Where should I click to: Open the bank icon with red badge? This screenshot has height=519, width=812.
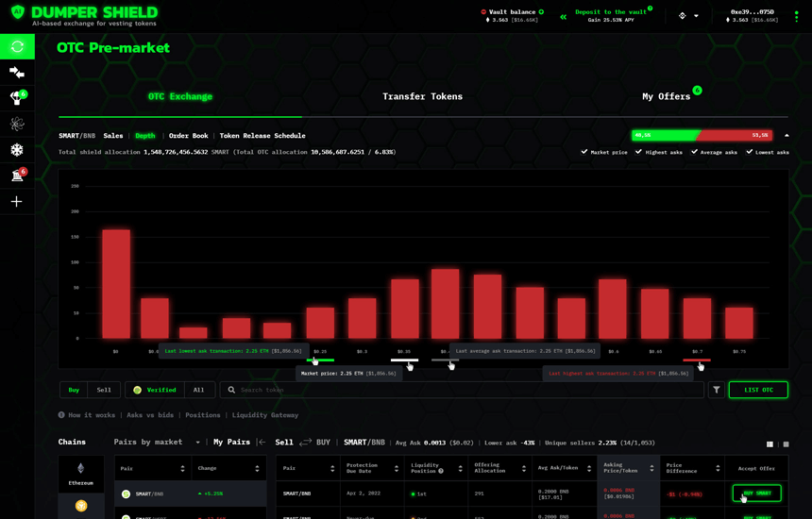pyautogui.click(x=17, y=176)
